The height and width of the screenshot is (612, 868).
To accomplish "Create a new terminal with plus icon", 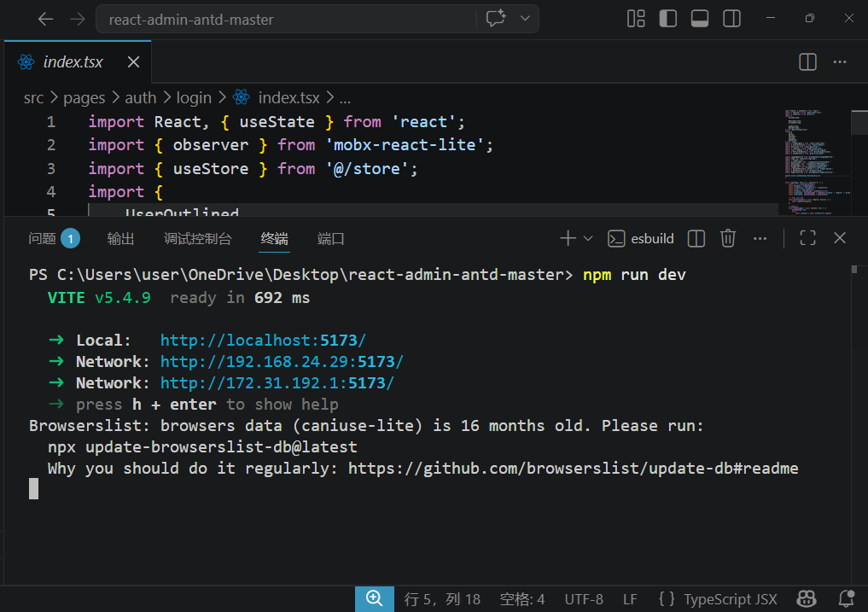I will pos(568,239).
